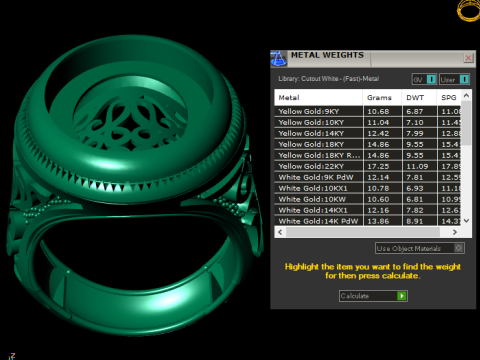The height and width of the screenshot is (360, 480).
Task: Click the 10.68 grams cell
Action: pyautogui.click(x=382, y=111)
